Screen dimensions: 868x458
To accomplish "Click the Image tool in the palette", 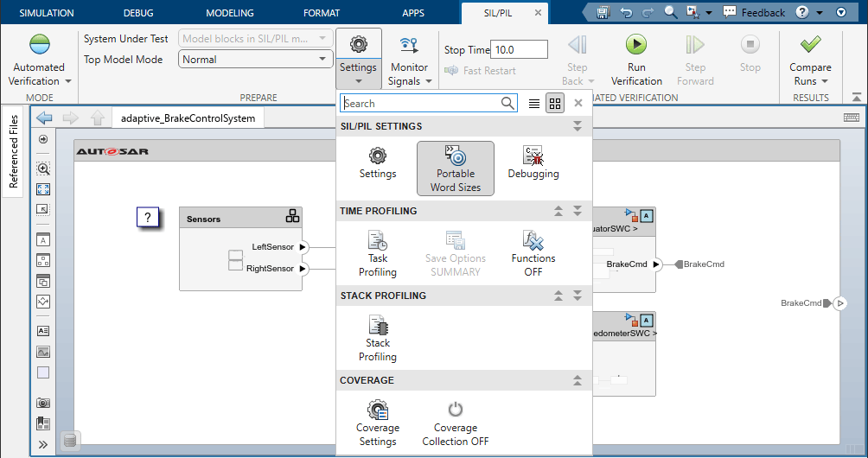I will tap(43, 351).
